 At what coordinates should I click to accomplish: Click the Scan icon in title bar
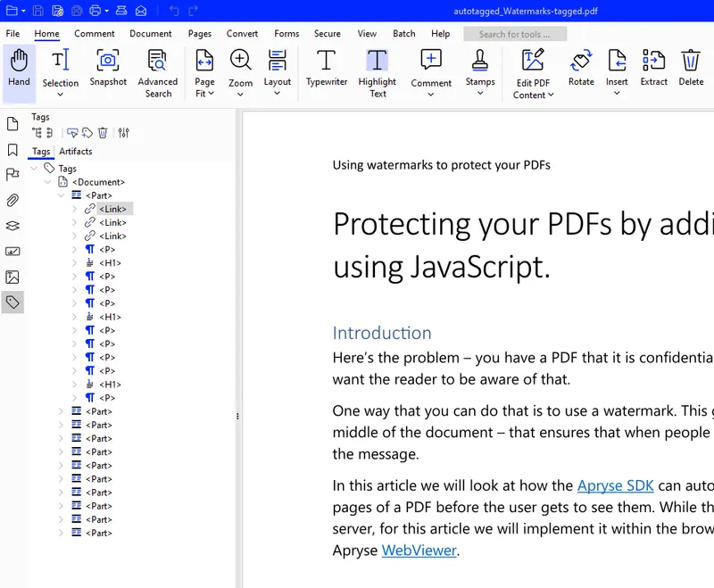[x=121, y=11]
